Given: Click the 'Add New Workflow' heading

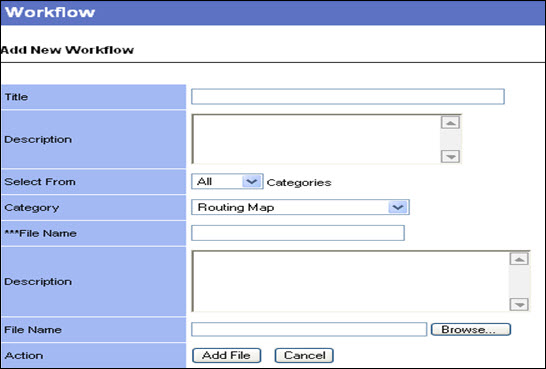Looking at the screenshot, I should tap(67, 50).
